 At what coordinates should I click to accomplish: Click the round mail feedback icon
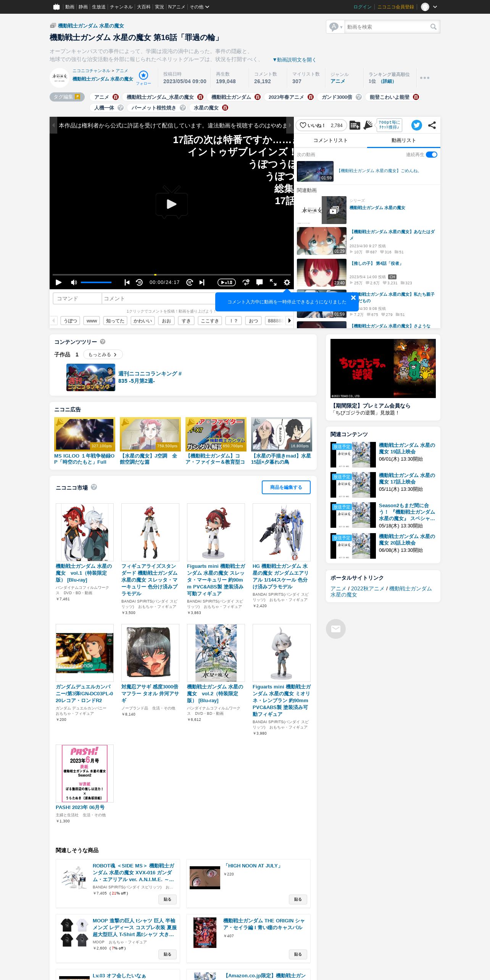pyautogui.click(x=336, y=629)
